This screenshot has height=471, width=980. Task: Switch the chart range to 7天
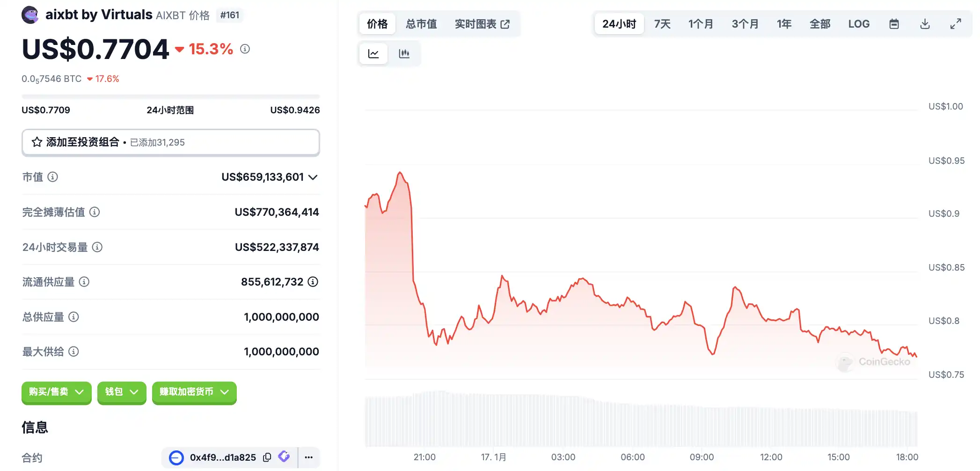click(662, 24)
